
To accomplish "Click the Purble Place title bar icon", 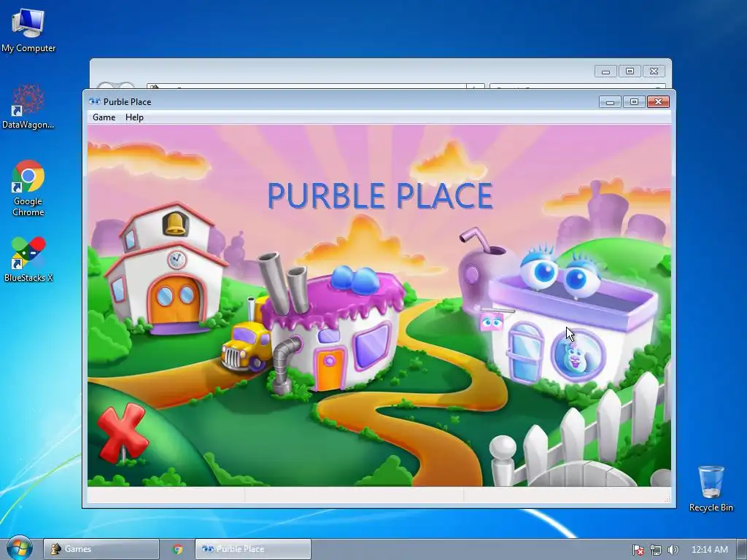I will pyautogui.click(x=94, y=101).
